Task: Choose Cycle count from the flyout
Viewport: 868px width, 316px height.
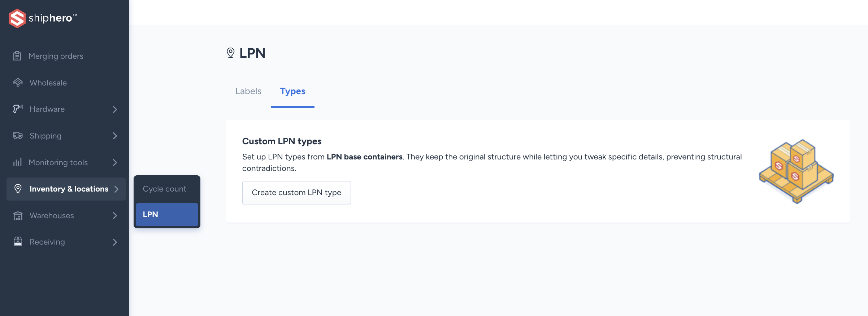Action: [167, 189]
